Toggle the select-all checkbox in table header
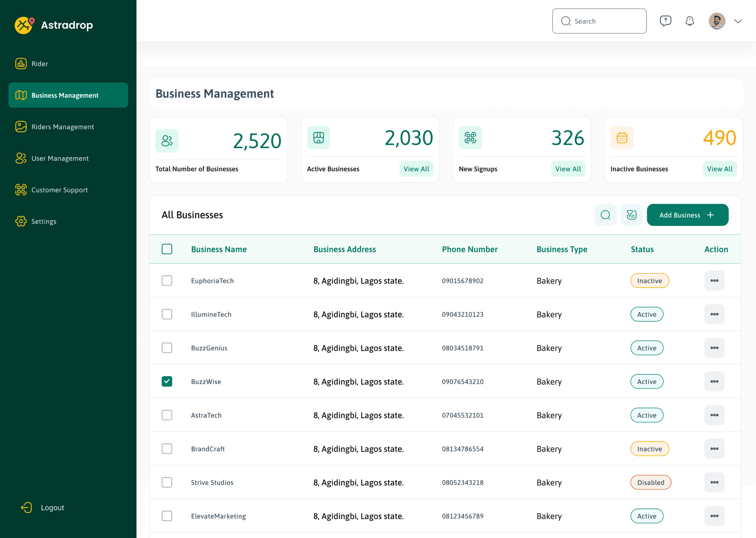756x538 pixels. click(x=167, y=249)
